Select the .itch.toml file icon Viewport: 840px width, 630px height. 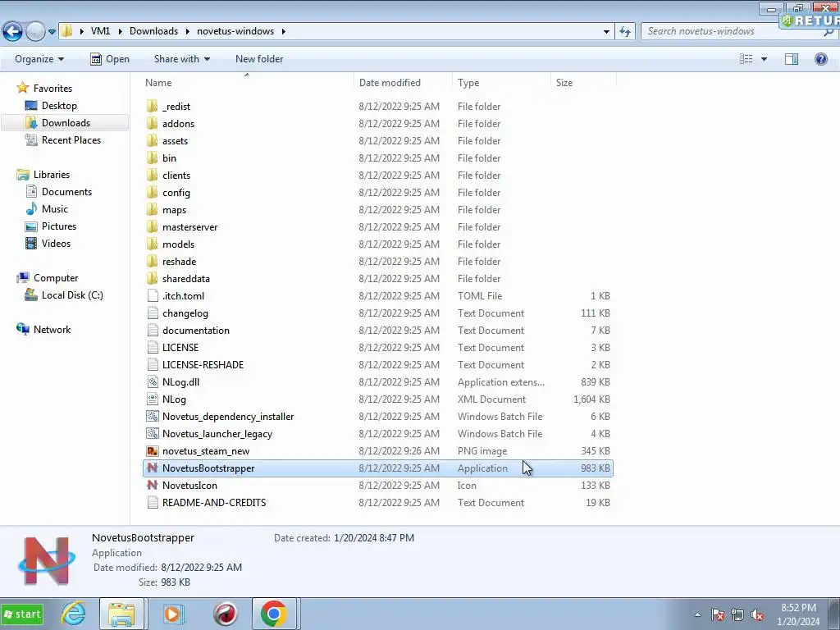click(152, 295)
